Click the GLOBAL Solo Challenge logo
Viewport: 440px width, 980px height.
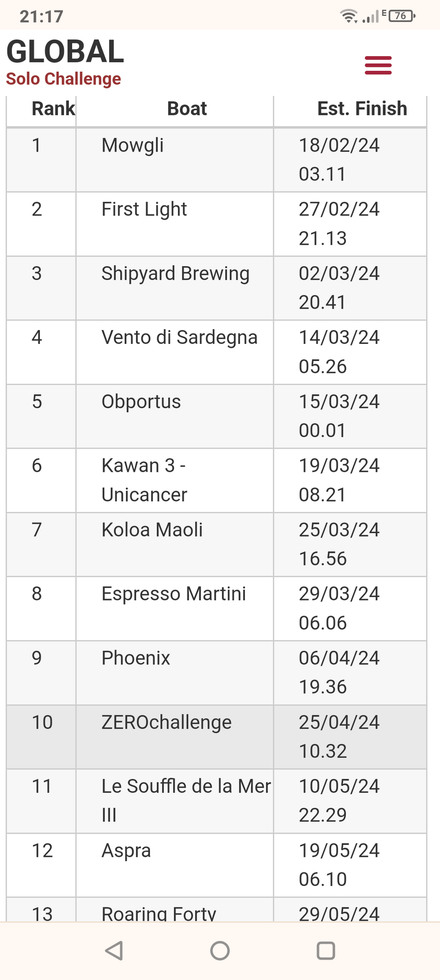pos(65,62)
